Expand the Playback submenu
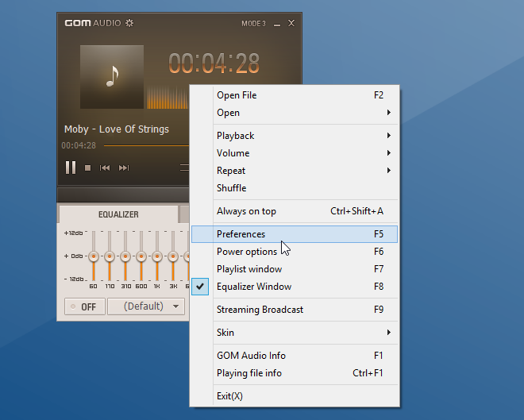Screen dimensions: 524x420 [x=295, y=136]
